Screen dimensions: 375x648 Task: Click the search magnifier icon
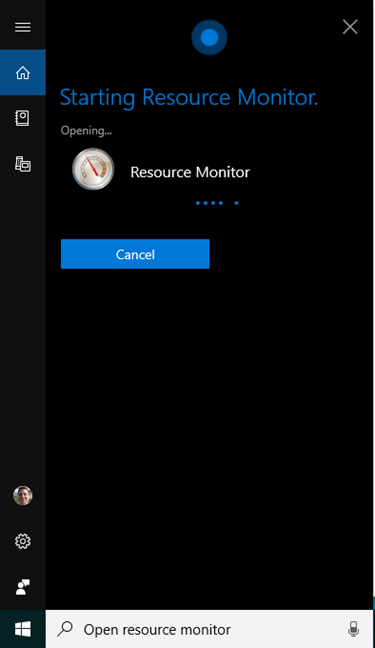pyautogui.click(x=65, y=629)
